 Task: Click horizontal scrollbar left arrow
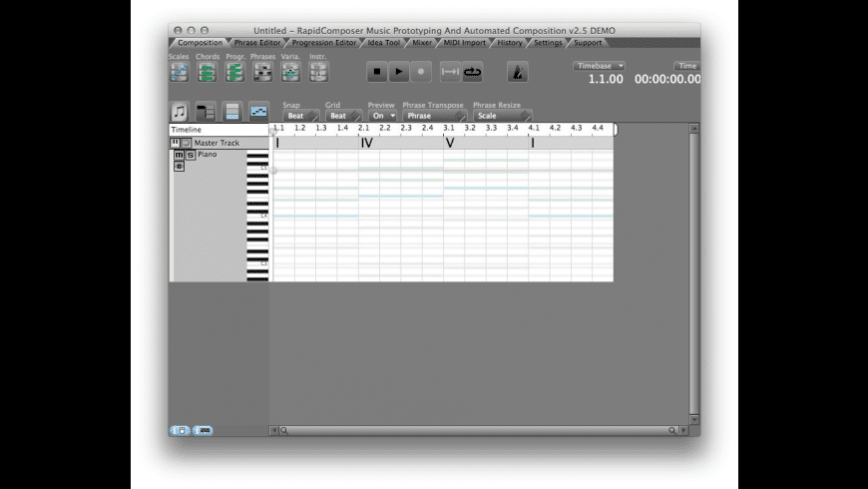[x=274, y=430]
